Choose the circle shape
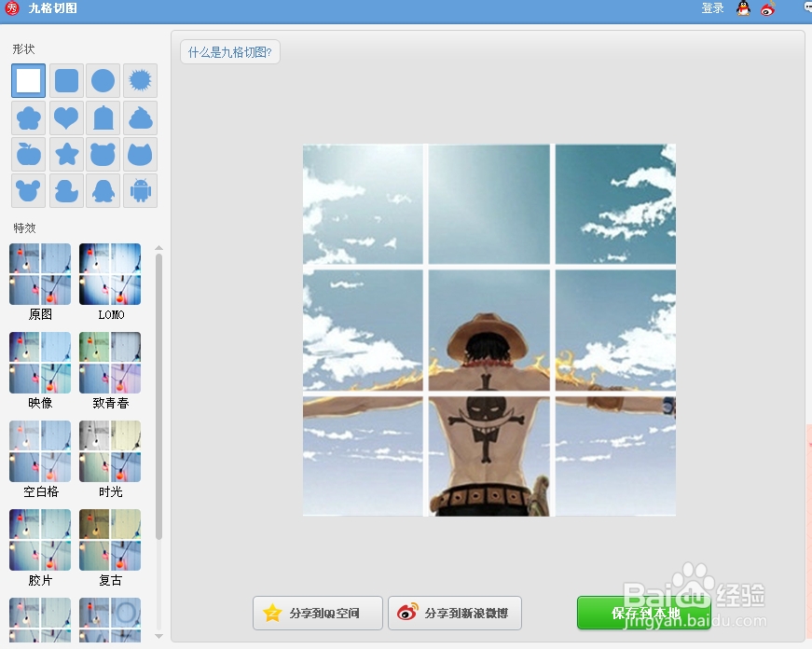This screenshot has width=812, height=649. coord(103,81)
